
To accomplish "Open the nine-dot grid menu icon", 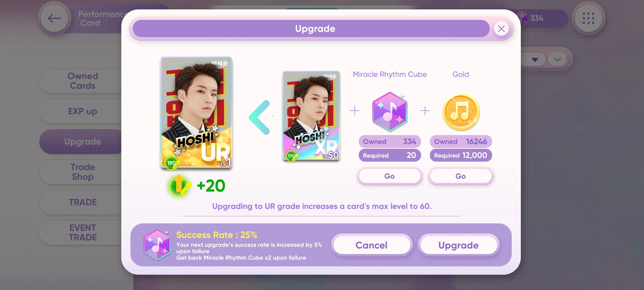I will (588, 18).
